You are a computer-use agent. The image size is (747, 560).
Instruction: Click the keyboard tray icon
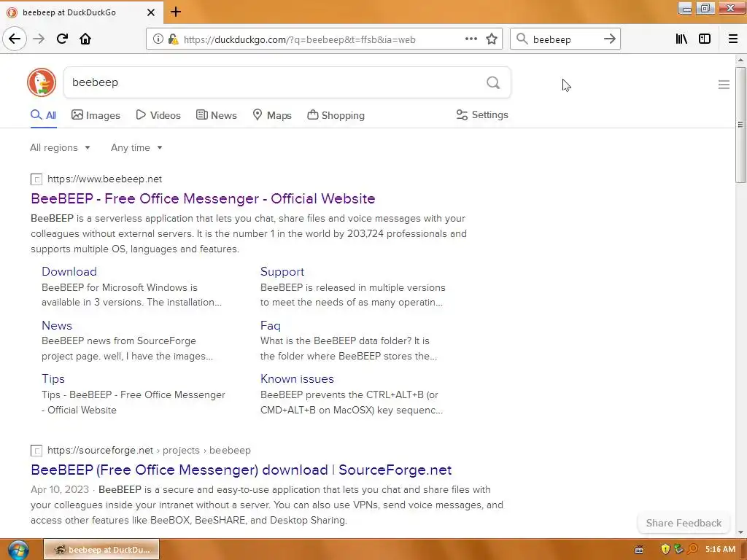coord(639,550)
